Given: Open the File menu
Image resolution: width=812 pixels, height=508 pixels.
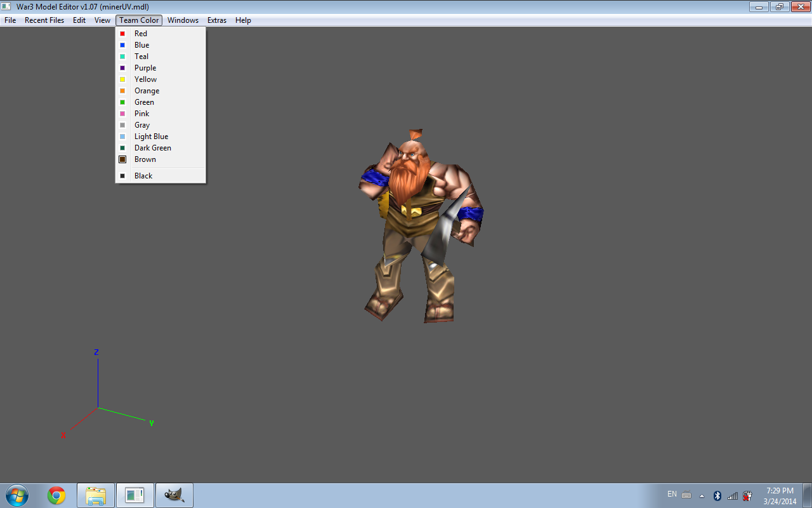Looking at the screenshot, I should 10,20.
